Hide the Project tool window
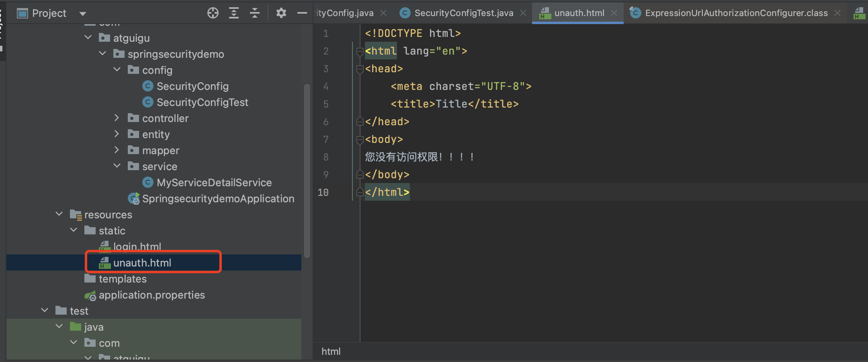 click(x=302, y=13)
